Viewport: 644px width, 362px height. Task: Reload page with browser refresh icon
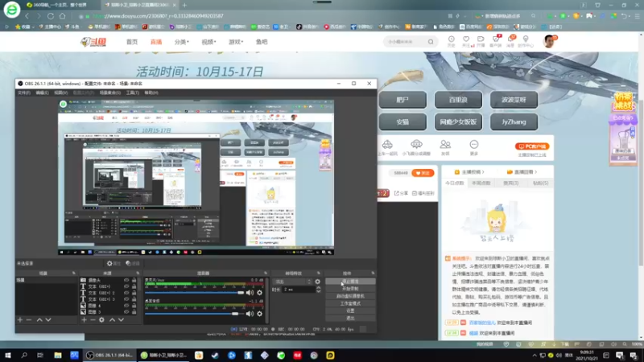pos(51,16)
